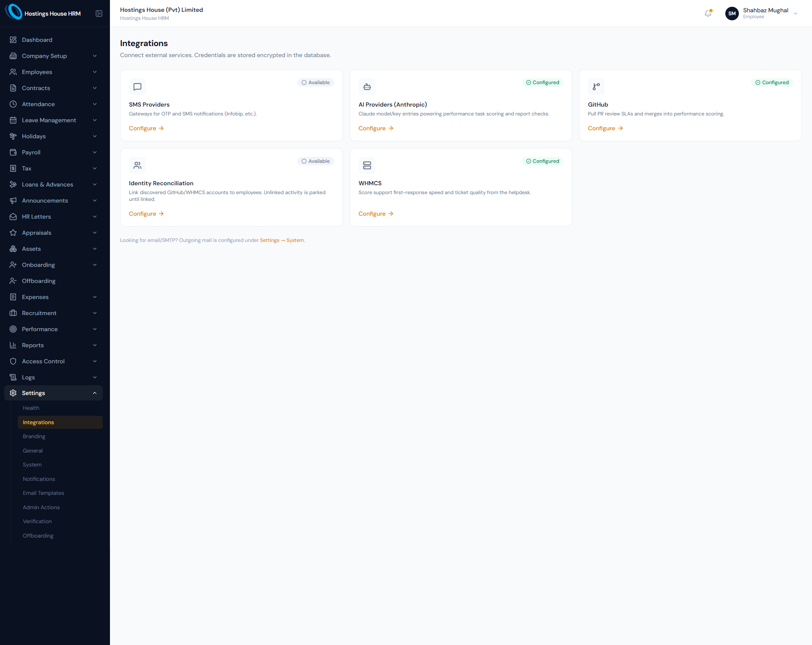This screenshot has height=645, width=812.
Task: Click the Tax receipt icon
Action: (13, 168)
